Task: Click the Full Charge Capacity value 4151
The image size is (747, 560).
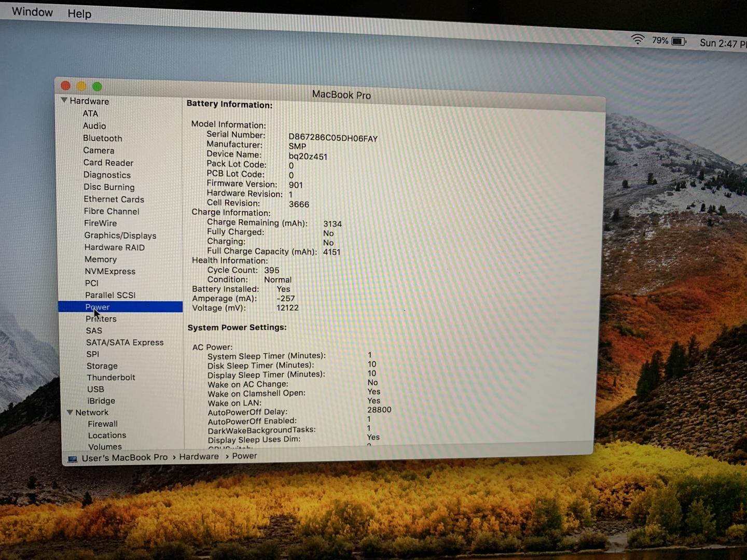Action: [332, 252]
